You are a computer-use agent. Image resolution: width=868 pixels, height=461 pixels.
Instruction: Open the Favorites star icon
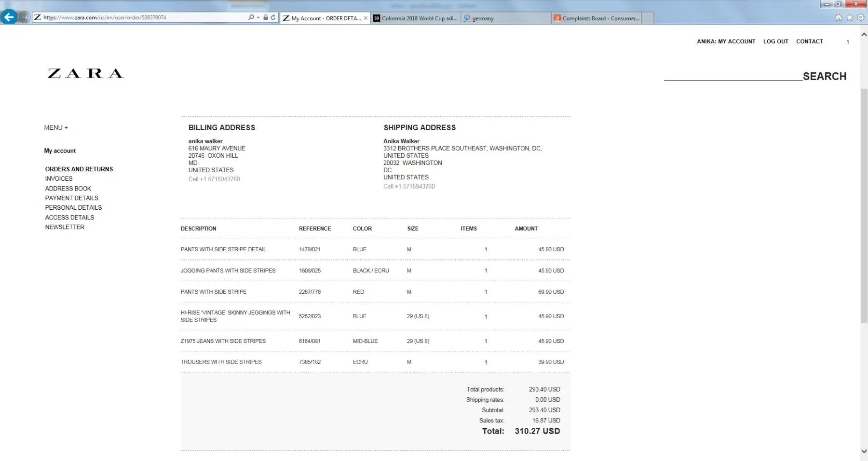point(849,17)
